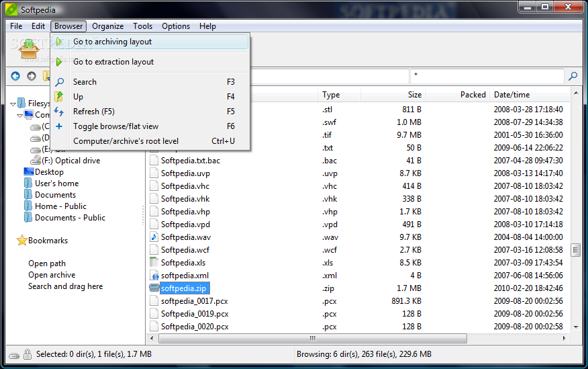Click the refresh arrows icon in the menu

[x=59, y=112]
